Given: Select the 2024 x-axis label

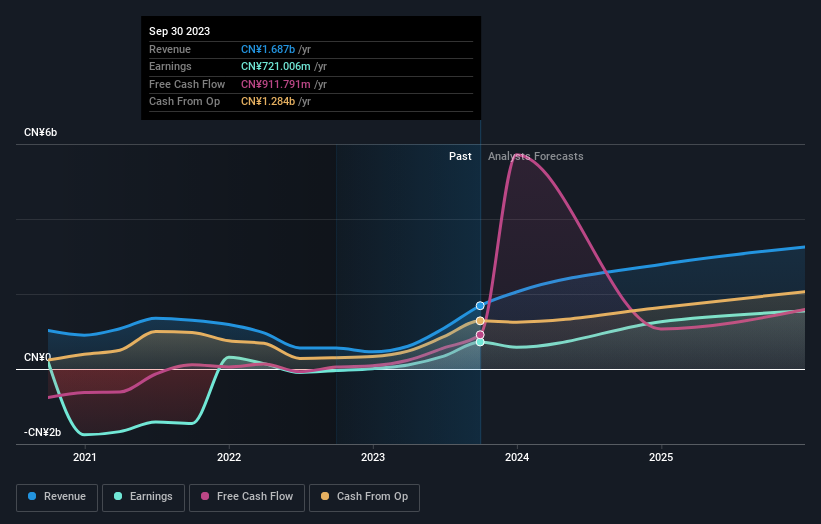Looking at the screenshot, I should tap(517, 458).
